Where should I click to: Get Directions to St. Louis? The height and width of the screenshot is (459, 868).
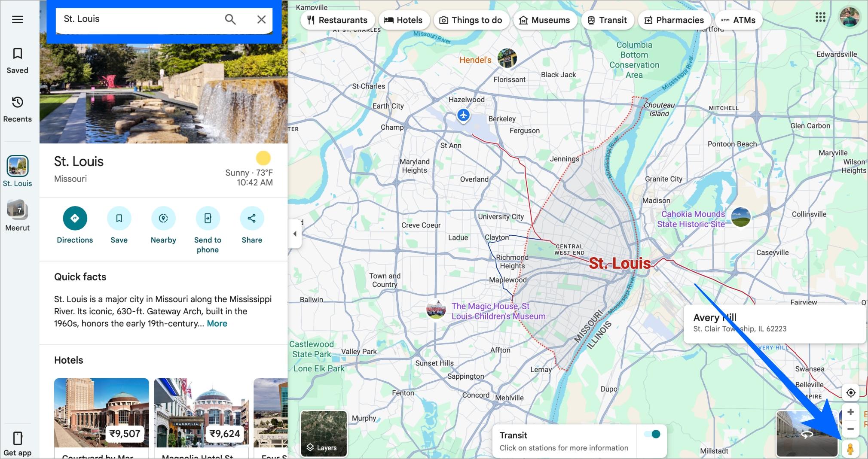coord(75,218)
